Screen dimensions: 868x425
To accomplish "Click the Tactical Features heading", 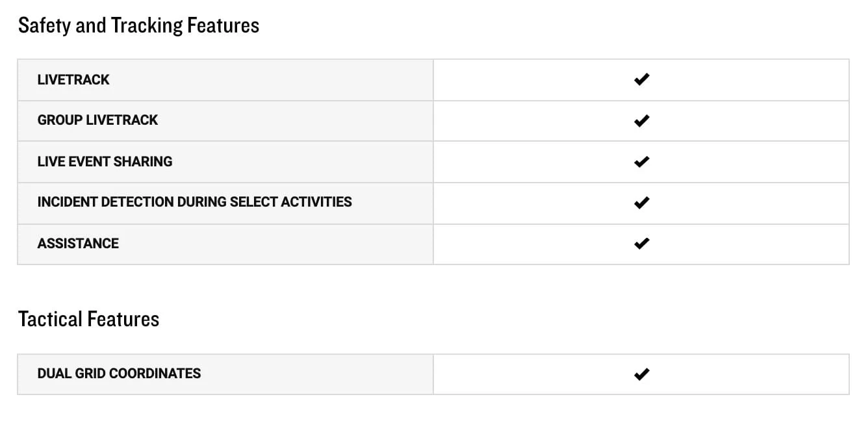I will point(88,319).
